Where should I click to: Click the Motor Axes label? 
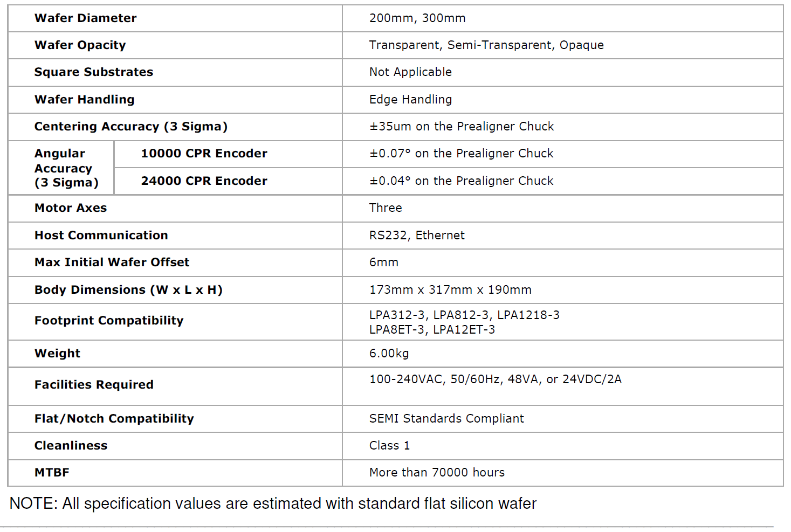click(71, 208)
